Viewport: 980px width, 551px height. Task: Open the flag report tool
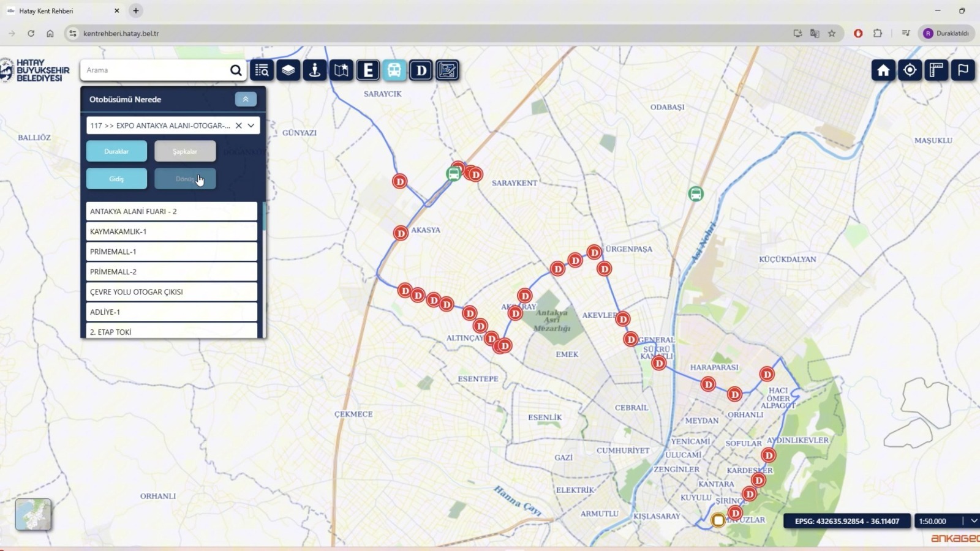(963, 70)
